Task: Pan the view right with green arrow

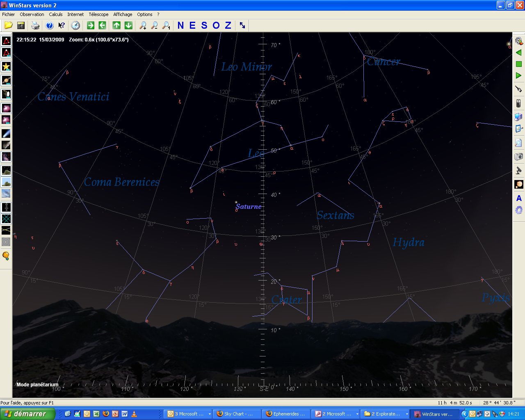Action: click(x=91, y=25)
